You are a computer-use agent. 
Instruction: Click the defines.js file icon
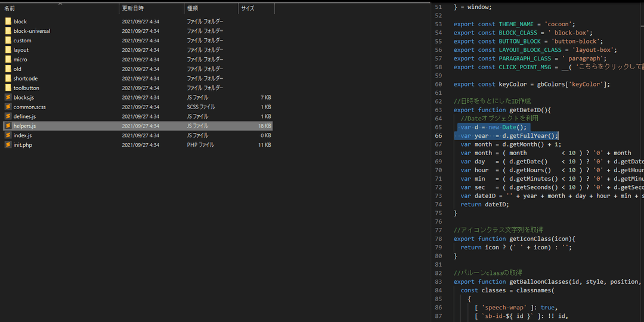pyautogui.click(x=8, y=116)
